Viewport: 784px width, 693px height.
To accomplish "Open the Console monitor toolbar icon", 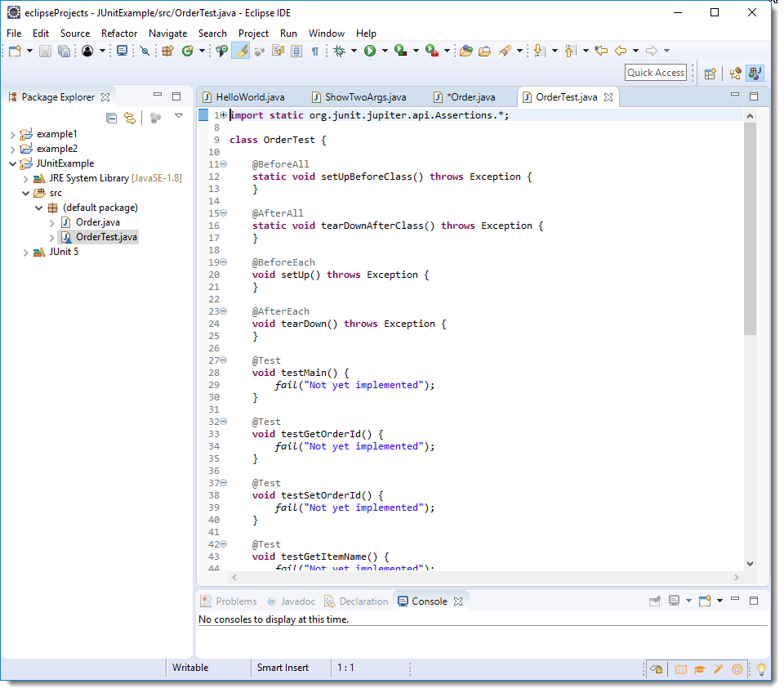I will point(122,51).
